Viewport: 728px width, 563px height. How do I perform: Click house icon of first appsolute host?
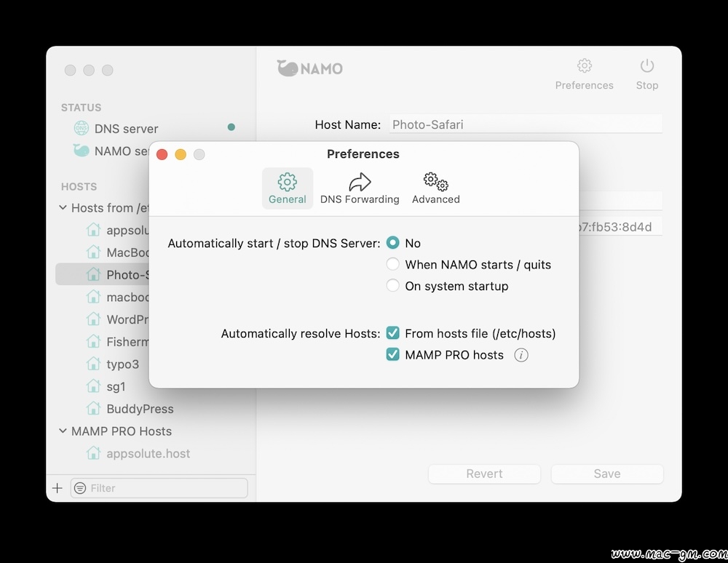pos(93,230)
